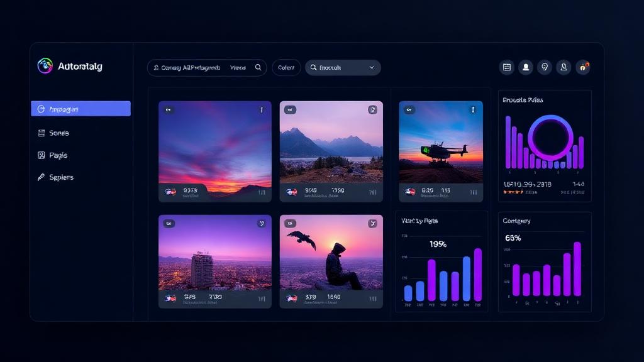This screenshot has width=644, height=362.
Task: Open the outlined profile icon in the header
Action: click(x=563, y=67)
